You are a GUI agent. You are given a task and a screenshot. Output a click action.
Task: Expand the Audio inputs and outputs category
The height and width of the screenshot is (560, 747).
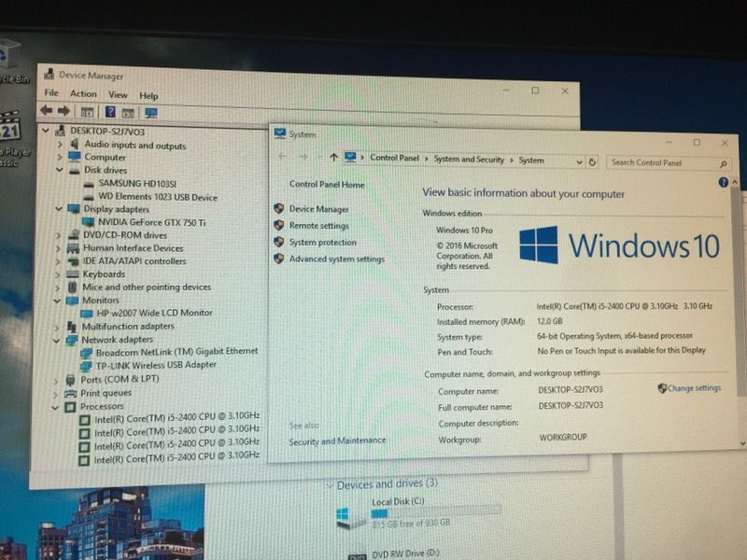click(60, 146)
